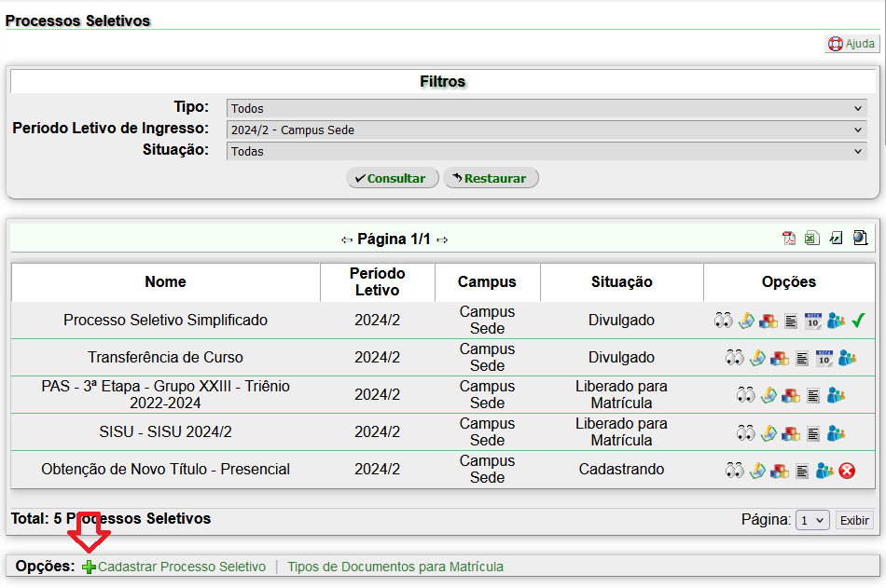Viewport: 886px width, 588px height.
Task: Delete Obtenção de Novo Título with red X
Action: point(847,471)
